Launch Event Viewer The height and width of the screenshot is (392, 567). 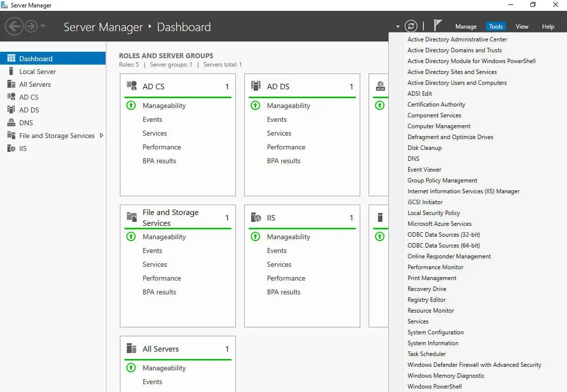424,170
